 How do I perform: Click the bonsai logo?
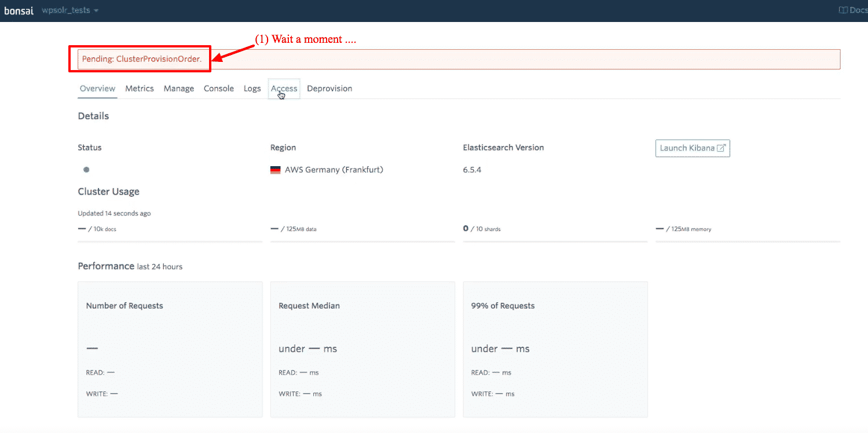19,10
